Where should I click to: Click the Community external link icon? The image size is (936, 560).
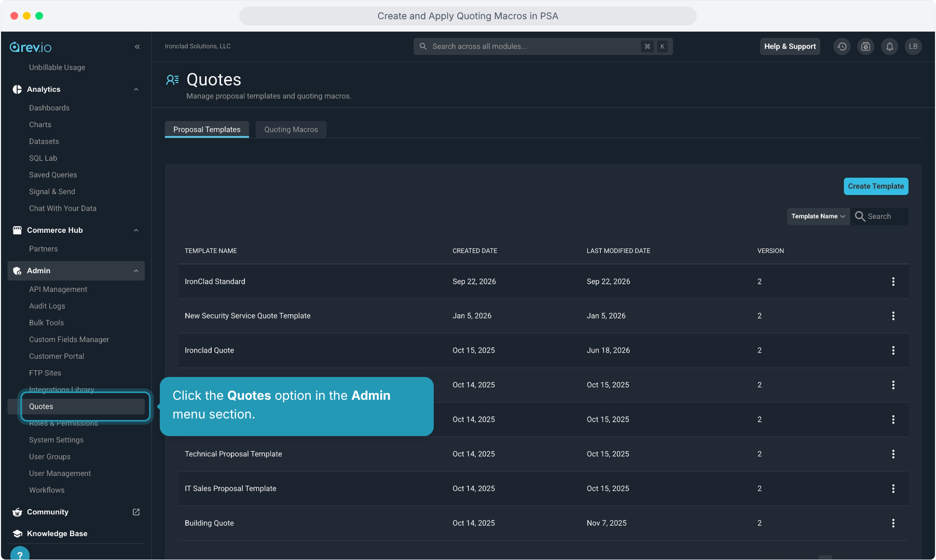tap(136, 512)
